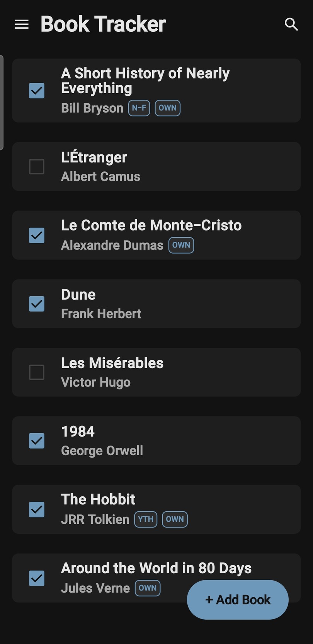Tap the search magnifier icon
This screenshot has height=644, width=313.
[291, 24]
